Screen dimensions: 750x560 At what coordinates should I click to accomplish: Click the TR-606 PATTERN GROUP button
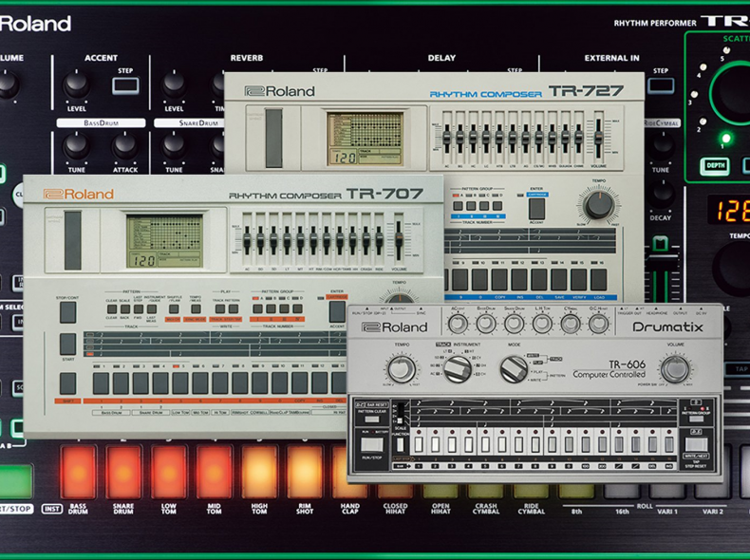pyautogui.click(x=696, y=420)
